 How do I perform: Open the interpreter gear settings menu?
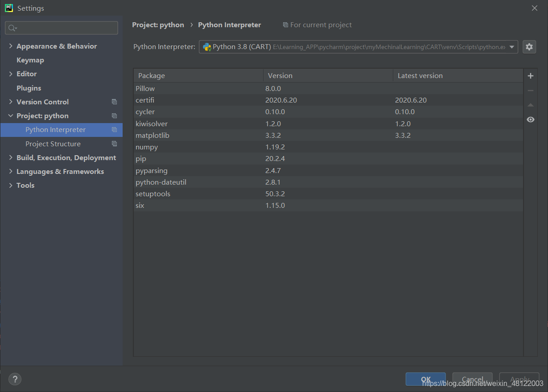(529, 47)
